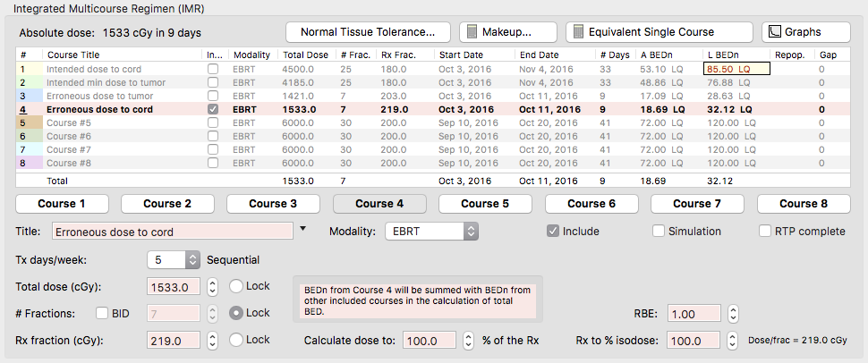Select the Total dose Lock radio button
This screenshot has height=363, width=868.
click(236, 287)
